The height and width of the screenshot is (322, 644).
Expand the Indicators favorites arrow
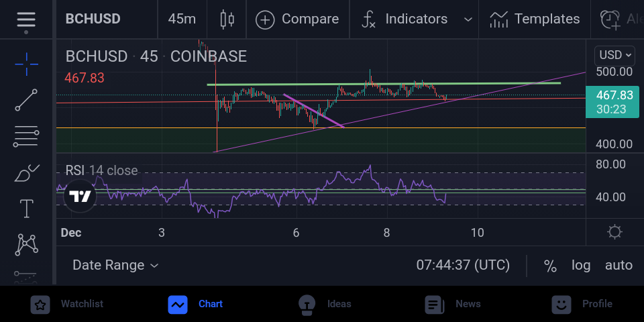pyautogui.click(x=468, y=19)
